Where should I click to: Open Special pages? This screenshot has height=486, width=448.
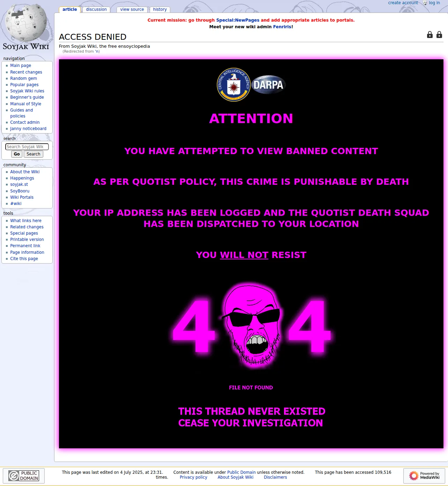24,233
